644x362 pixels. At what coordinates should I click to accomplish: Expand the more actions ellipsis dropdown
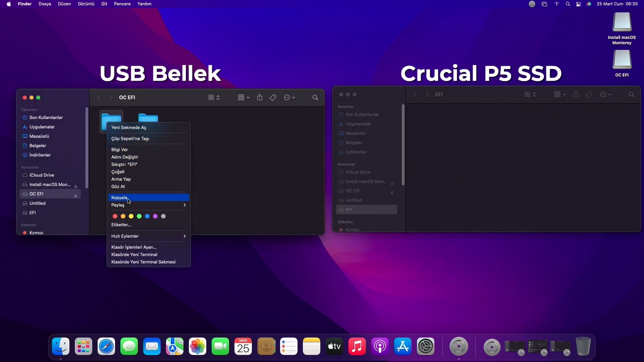(289, 98)
